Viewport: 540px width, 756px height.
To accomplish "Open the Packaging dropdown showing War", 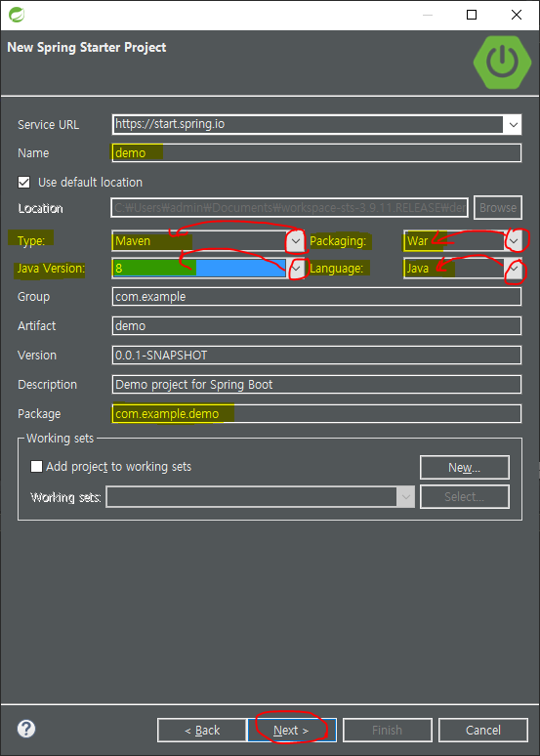I will pyautogui.click(x=515, y=240).
